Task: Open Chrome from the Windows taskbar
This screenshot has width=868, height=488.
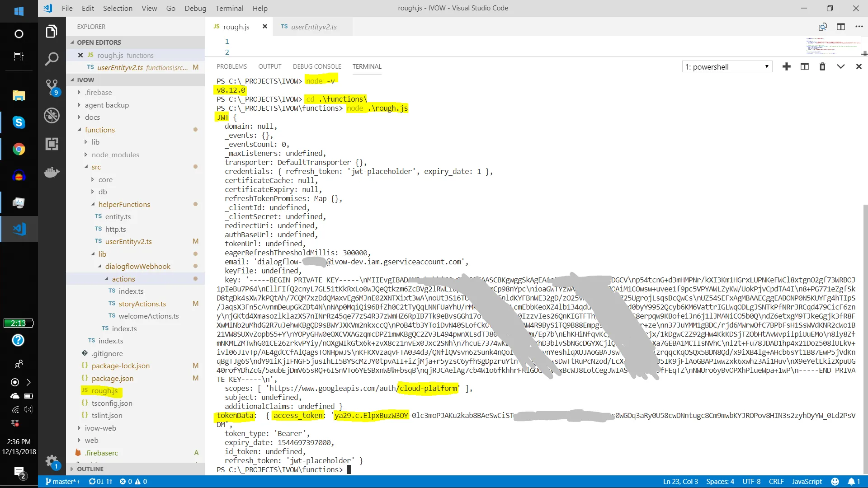Action: tap(19, 149)
